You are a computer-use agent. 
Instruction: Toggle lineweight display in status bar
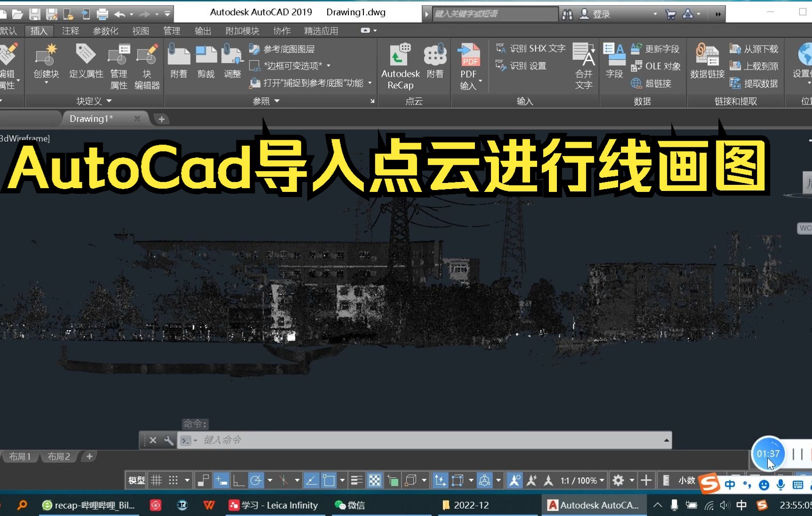(357, 480)
